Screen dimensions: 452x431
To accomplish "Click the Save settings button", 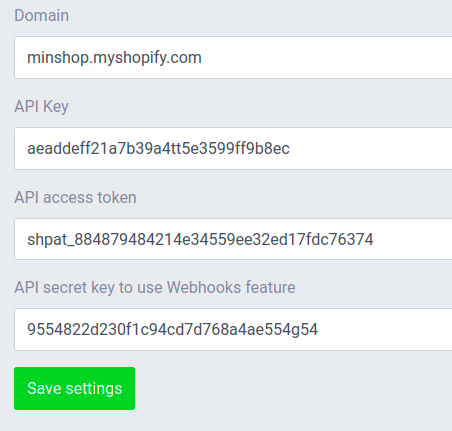I will [x=74, y=388].
